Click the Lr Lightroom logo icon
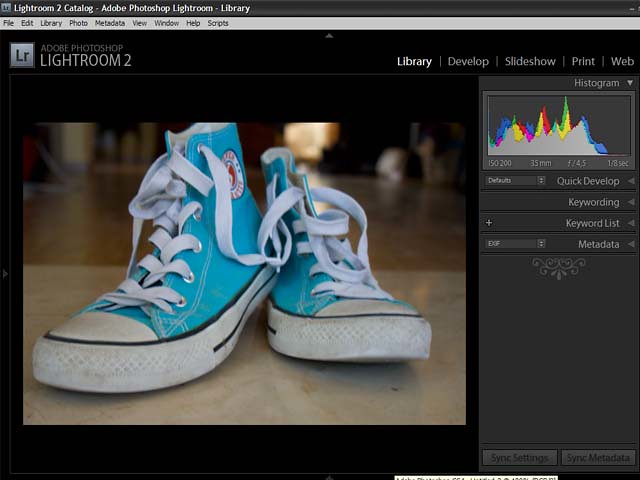Viewport: 640px width, 480px height. (22, 55)
